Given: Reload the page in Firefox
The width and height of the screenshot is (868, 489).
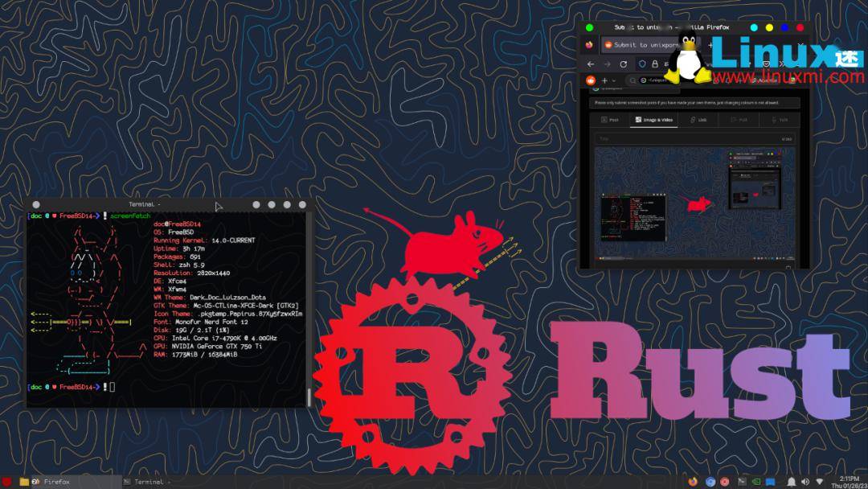Looking at the screenshot, I should click(x=624, y=64).
